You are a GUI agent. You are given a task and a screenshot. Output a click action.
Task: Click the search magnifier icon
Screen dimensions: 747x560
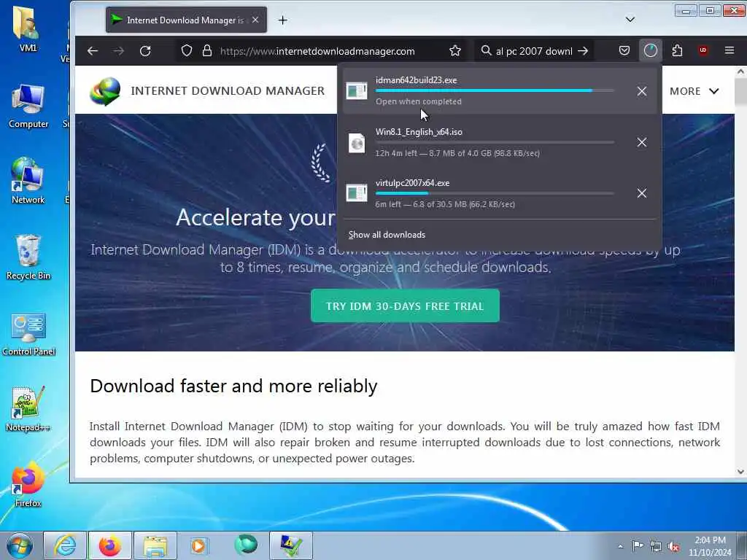coord(486,50)
